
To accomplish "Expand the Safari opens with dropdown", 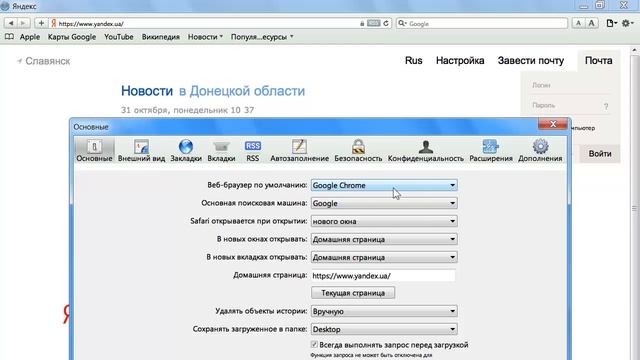I will point(384,221).
